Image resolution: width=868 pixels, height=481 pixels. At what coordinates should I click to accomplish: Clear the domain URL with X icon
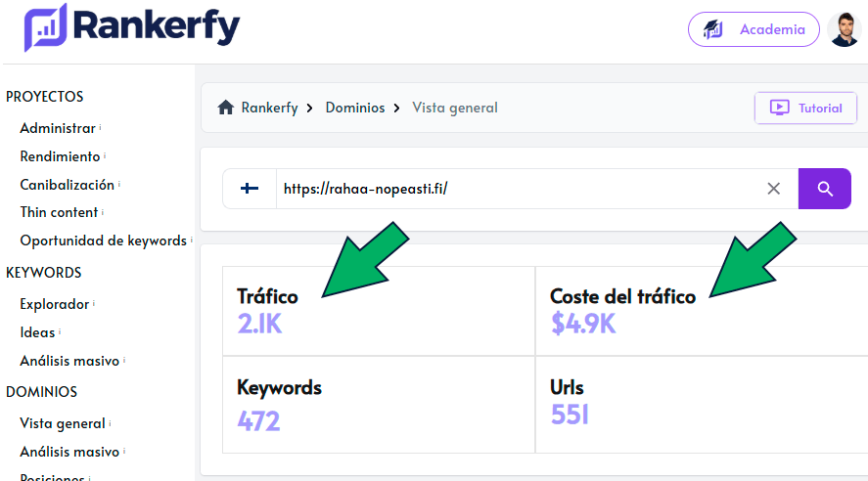773,189
